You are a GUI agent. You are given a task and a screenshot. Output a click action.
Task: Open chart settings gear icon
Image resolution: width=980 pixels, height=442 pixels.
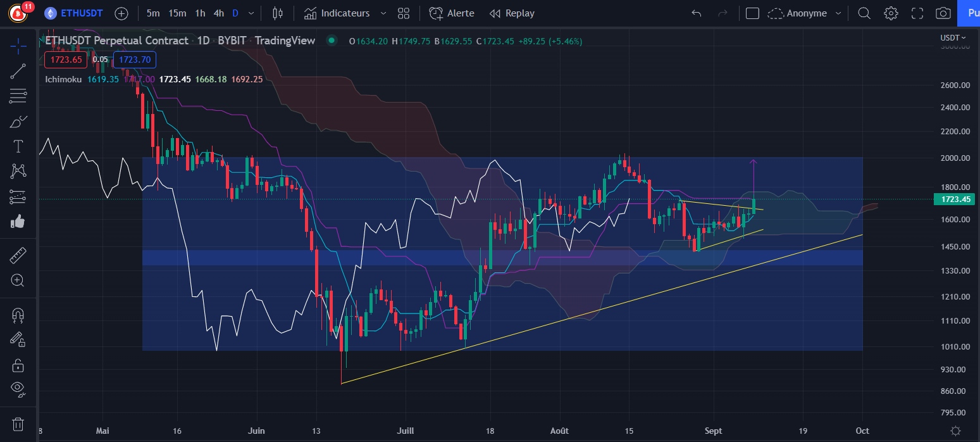pyautogui.click(x=891, y=13)
